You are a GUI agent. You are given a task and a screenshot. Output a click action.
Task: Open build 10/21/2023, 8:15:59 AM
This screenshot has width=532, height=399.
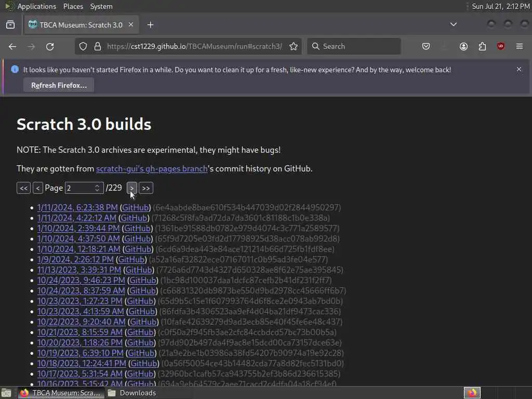point(79,332)
